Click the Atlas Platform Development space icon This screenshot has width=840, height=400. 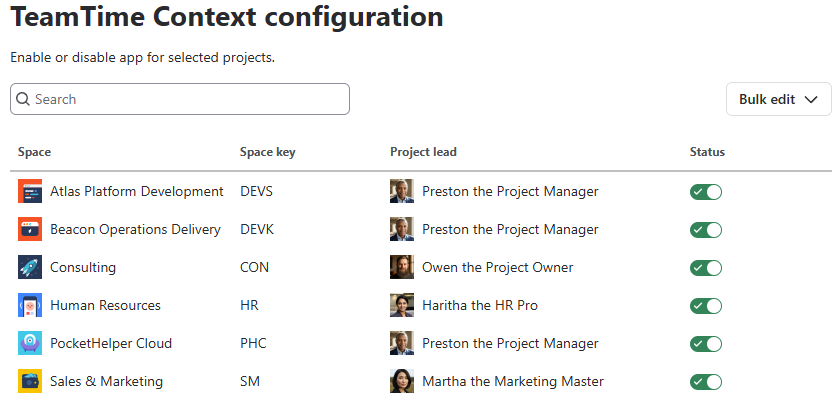(x=30, y=191)
